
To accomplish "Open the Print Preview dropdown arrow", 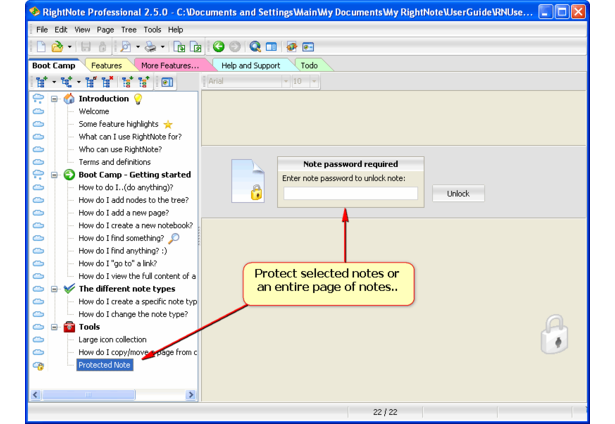I will pyautogui.click(x=138, y=47).
